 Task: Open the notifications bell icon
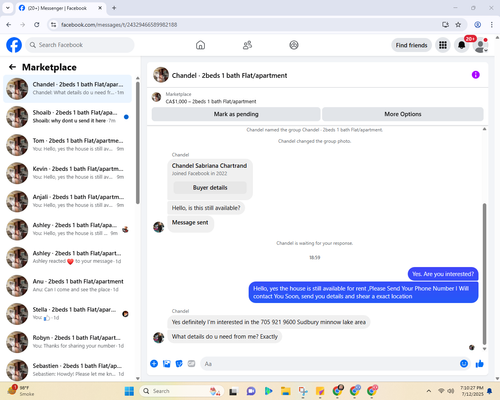coord(461,45)
